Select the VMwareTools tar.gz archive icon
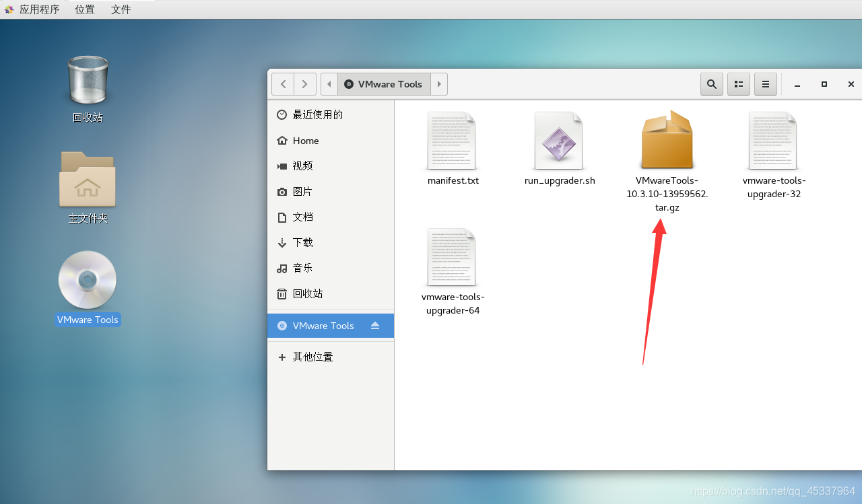This screenshot has height=504, width=862. point(667,140)
